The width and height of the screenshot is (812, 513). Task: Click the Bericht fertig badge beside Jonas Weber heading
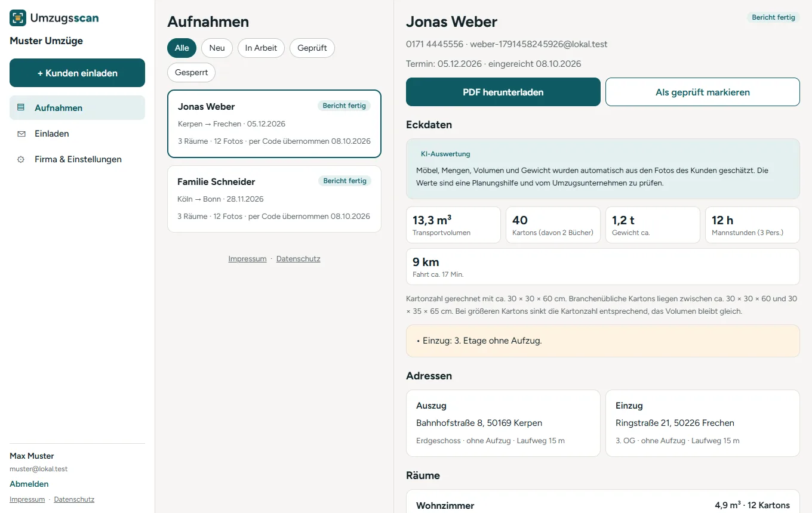tap(773, 17)
